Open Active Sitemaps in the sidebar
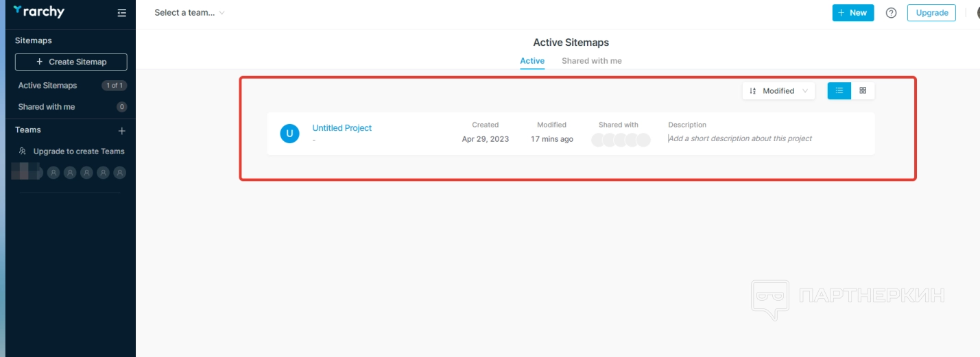 click(48, 86)
